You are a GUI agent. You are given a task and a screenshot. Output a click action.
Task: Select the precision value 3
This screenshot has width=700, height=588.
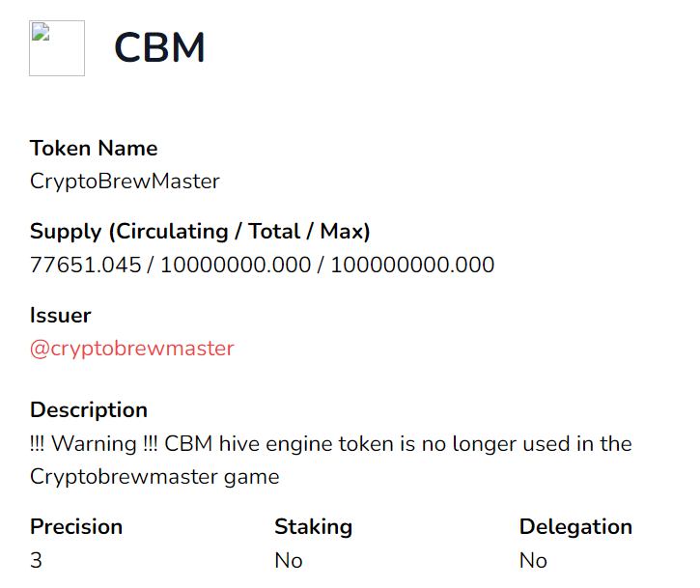tap(36, 560)
